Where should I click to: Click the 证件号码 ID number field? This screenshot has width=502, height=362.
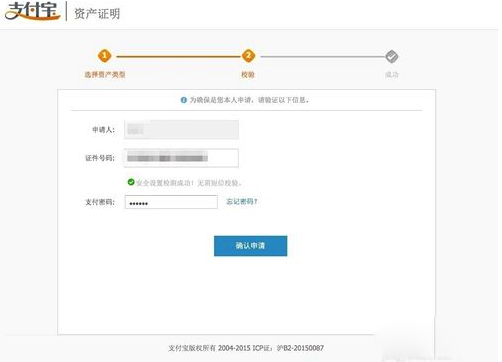(x=181, y=158)
